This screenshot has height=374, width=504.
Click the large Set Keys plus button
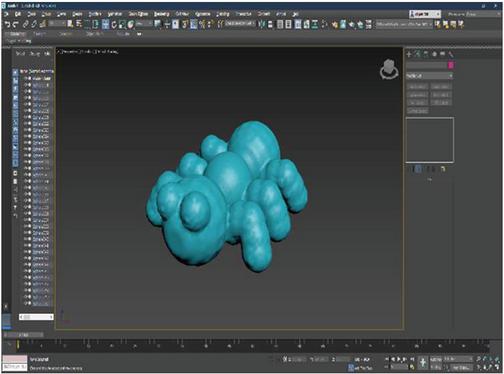(423, 362)
